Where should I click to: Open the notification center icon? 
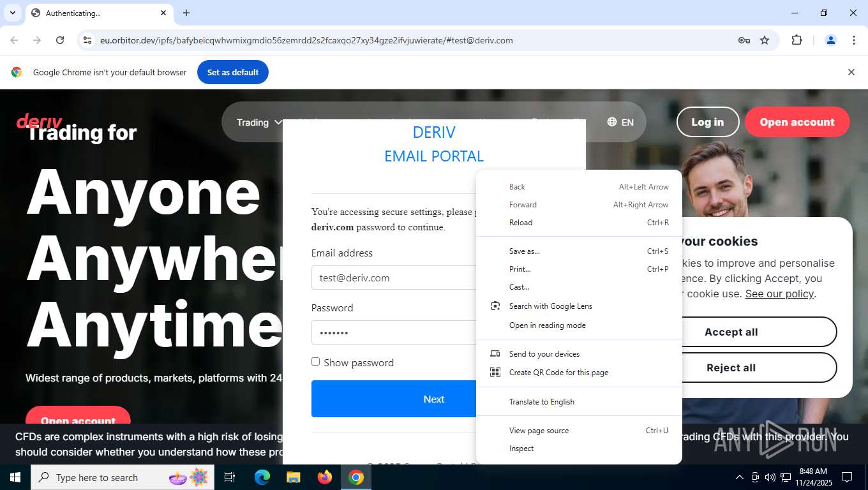point(847,477)
